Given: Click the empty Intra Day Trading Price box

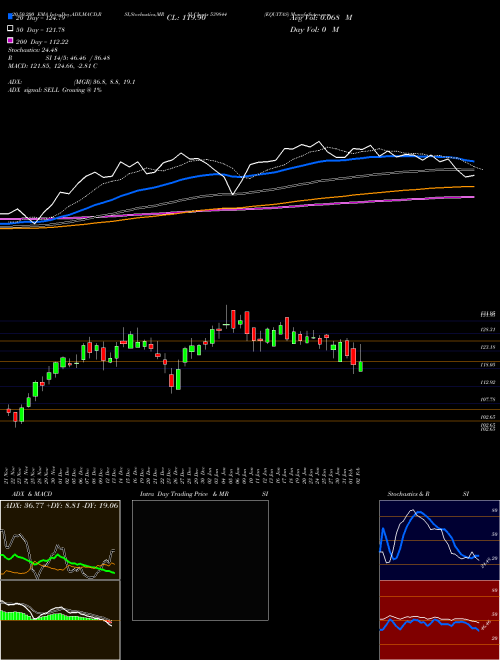Looking at the screenshot, I should [x=200, y=560].
